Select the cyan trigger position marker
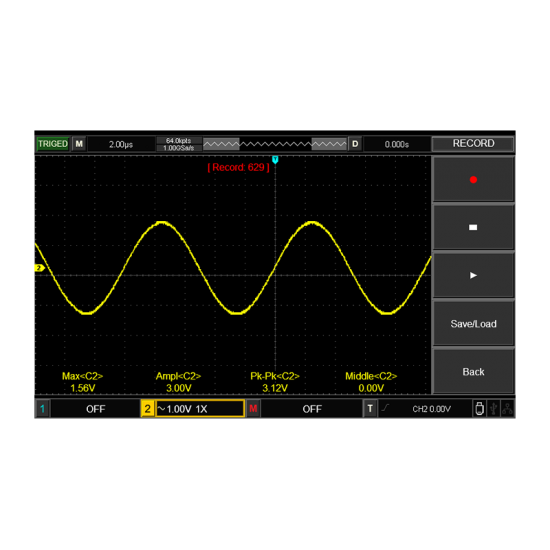Image resolution: width=550 pixels, height=550 pixels. click(275, 160)
